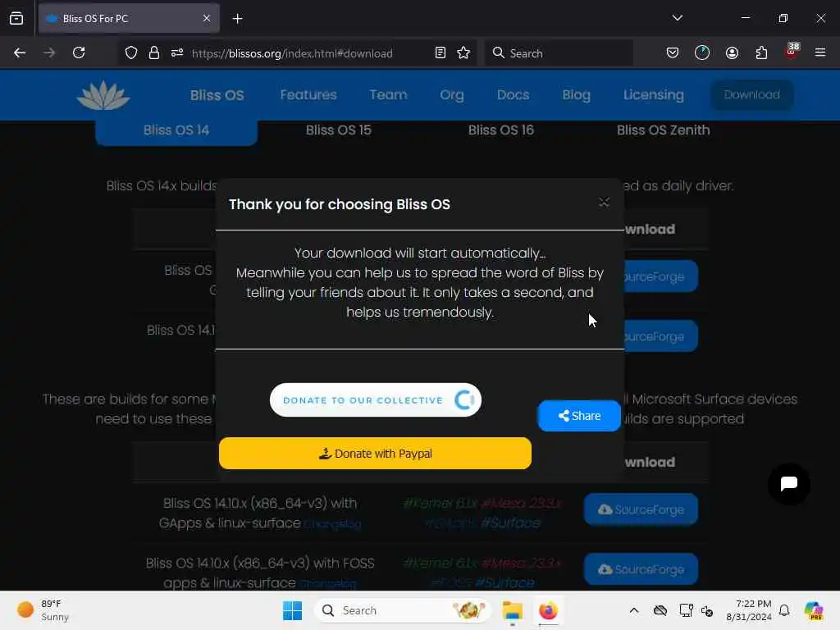Switch to the Bliss OS 16 tab
This screenshot has height=630, width=840.
click(x=501, y=130)
